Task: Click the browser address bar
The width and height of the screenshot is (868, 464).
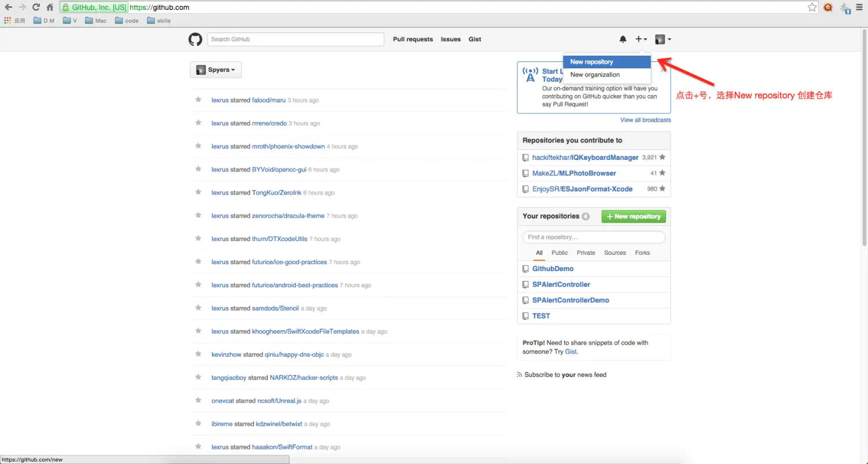Action: click(x=440, y=8)
